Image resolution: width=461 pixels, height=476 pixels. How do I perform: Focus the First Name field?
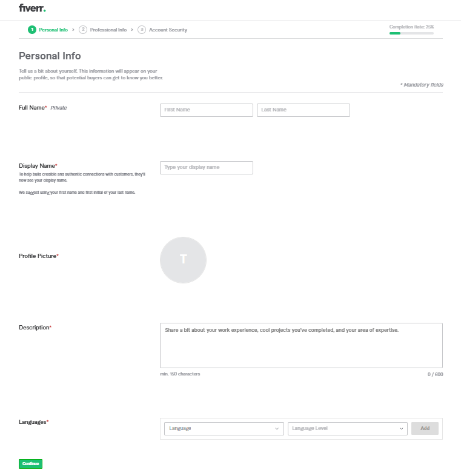point(206,110)
